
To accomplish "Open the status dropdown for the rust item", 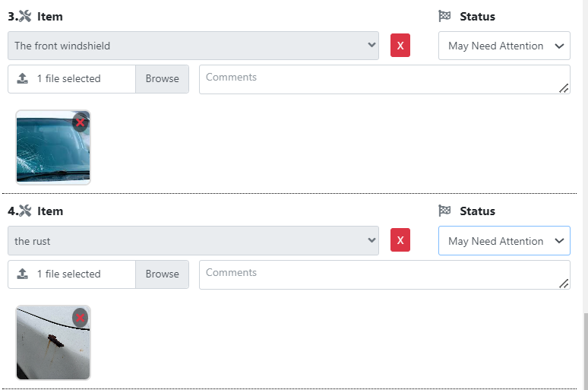I will click(504, 240).
